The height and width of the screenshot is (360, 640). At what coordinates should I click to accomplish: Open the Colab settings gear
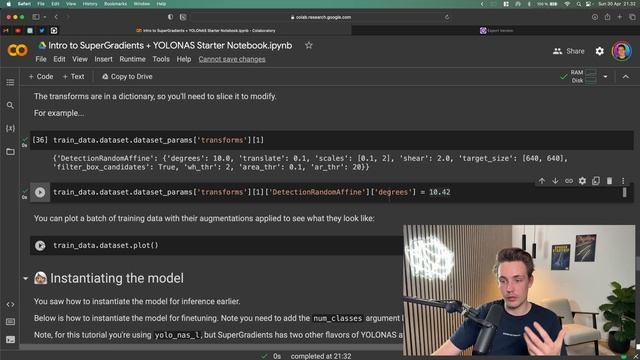tap(599, 51)
